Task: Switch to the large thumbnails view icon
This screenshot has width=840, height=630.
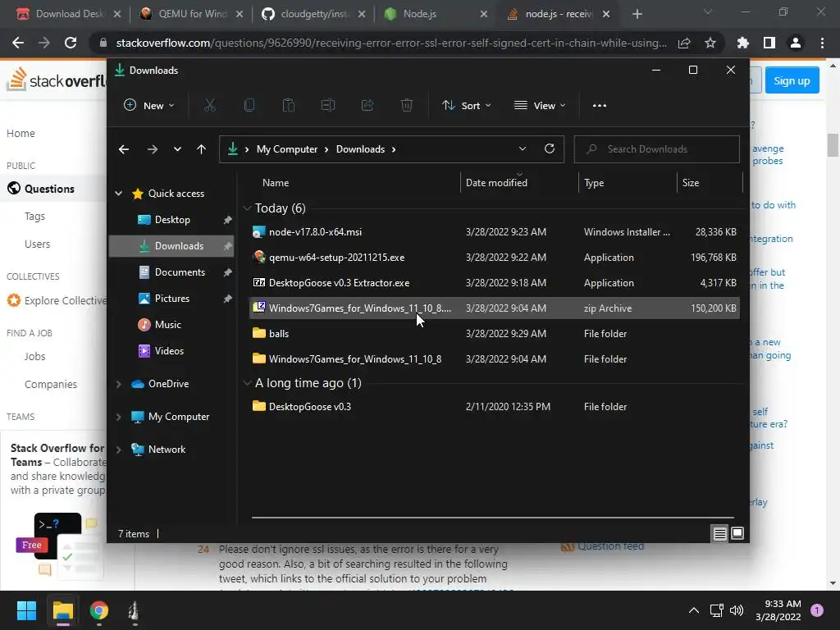Action: pyautogui.click(x=737, y=533)
